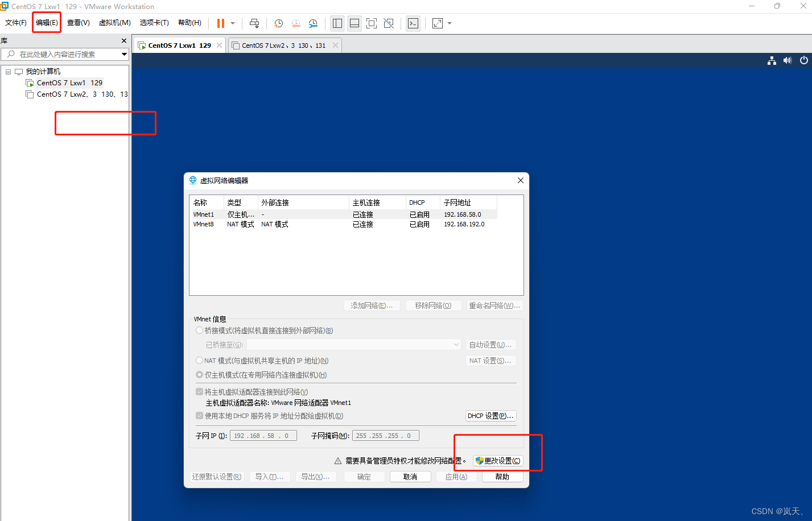The height and width of the screenshot is (521, 812).
Task: Select the 仅主机模式 radio button
Action: pyautogui.click(x=199, y=375)
